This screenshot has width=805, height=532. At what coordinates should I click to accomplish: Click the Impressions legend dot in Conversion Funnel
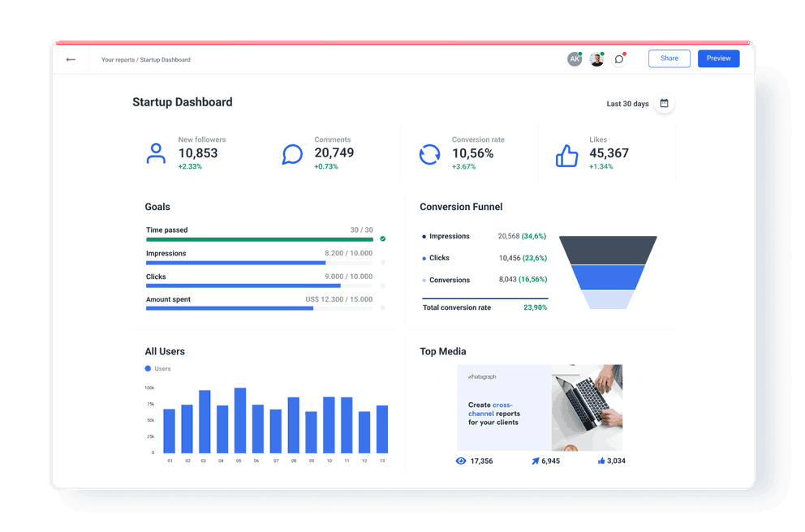click(x=424, y=236)
